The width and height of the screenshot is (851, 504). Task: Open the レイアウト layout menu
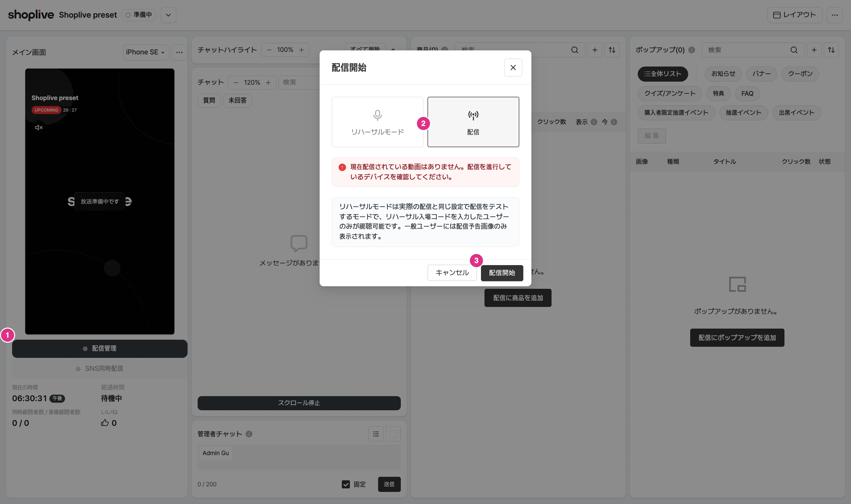(x=795, y=15)
